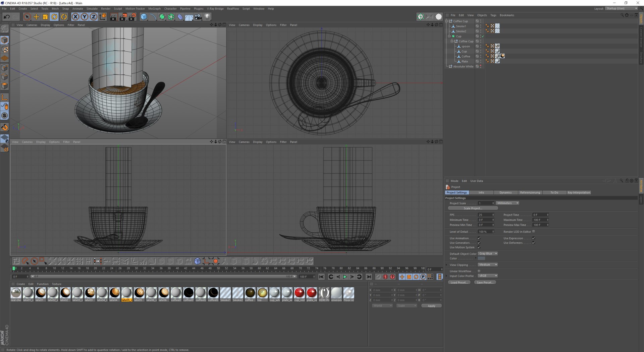Open the Layout Startup (User) dropdown

tap(622, 9)
